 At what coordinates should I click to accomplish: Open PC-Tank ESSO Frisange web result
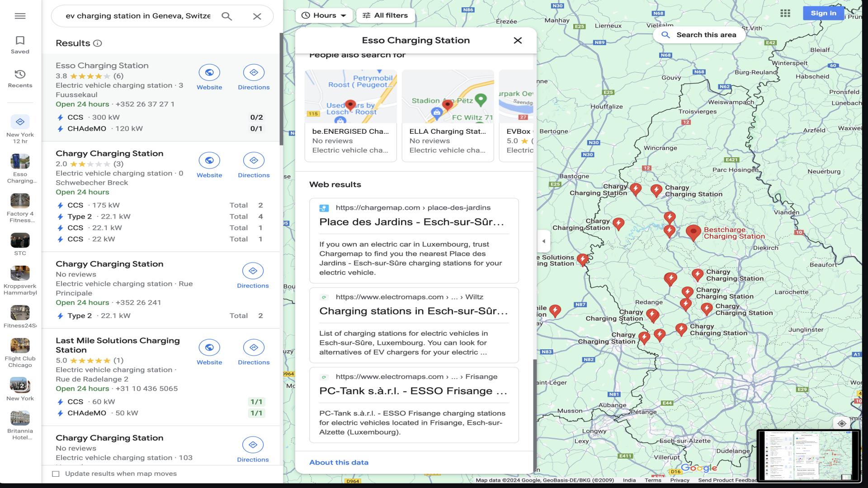pyautogui.click(x=414, y=405)
